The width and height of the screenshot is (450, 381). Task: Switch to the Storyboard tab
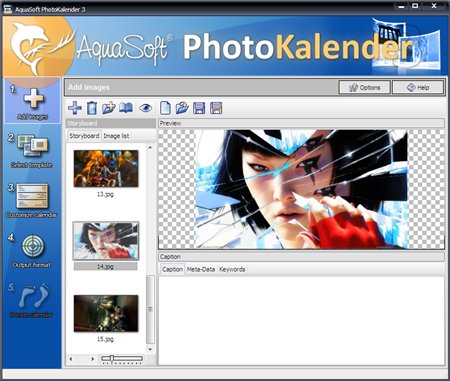point(84,136)
